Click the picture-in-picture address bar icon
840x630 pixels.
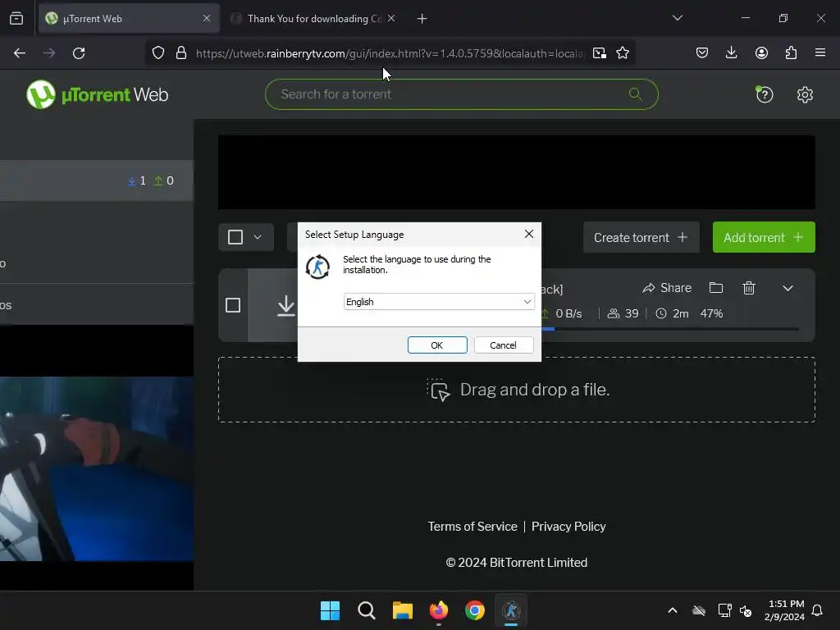point(599,53)
